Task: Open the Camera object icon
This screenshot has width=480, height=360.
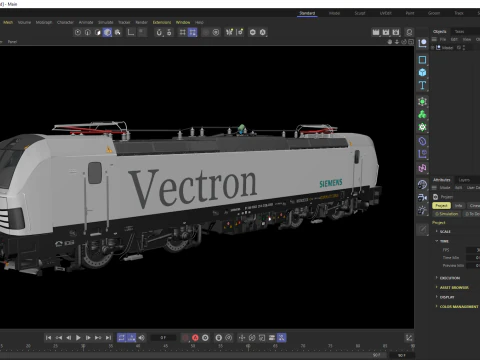Action: point(422,198)
